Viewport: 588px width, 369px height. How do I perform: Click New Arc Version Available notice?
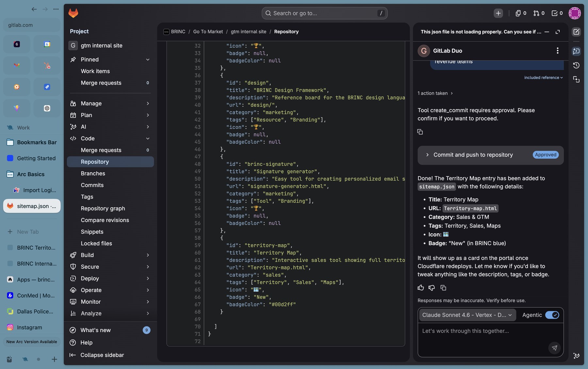(32, 342)
